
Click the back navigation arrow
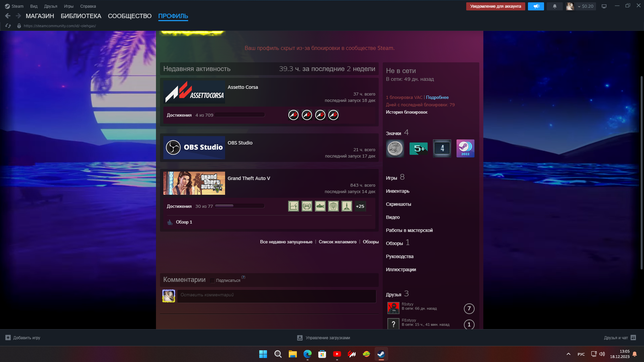[x=8, y=16]
